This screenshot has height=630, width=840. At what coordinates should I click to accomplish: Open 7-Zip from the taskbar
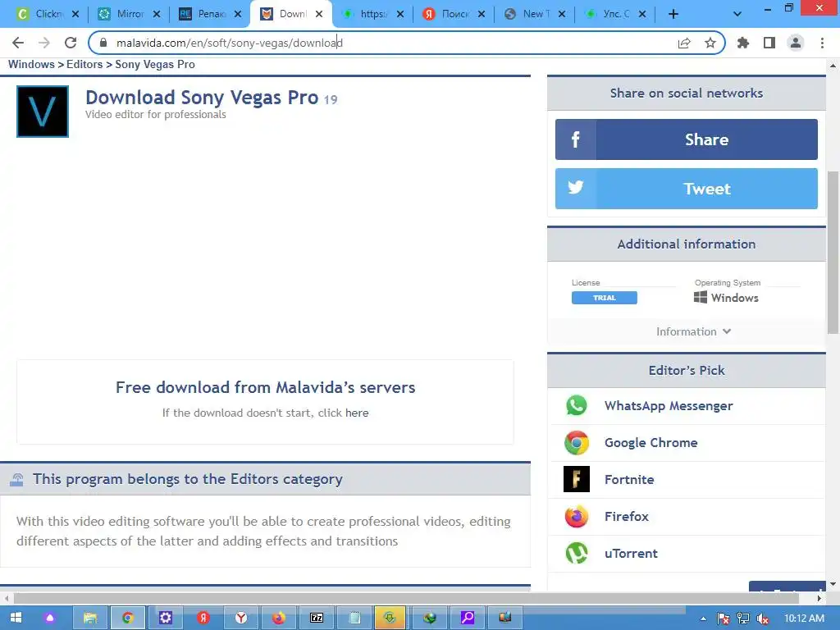(317, 618)
